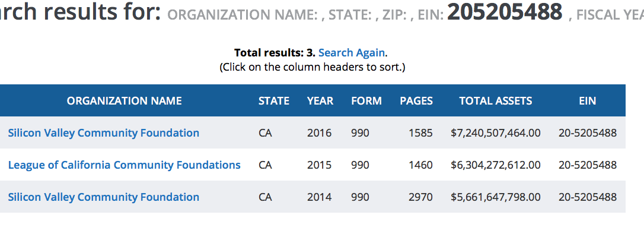Click the $6,304,272,612.00 total assets cell
644x240 pixels.
(496, 165)
